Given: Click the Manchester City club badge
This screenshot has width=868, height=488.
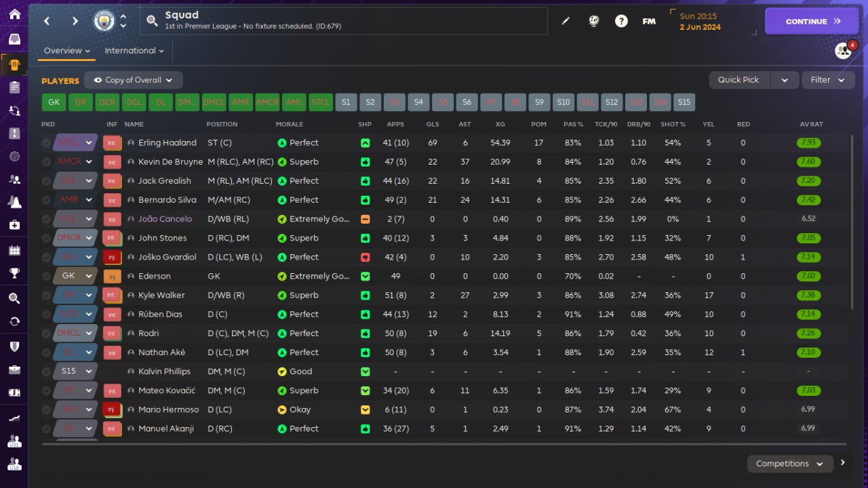Looking at the screenshot, I should (104, 21).
